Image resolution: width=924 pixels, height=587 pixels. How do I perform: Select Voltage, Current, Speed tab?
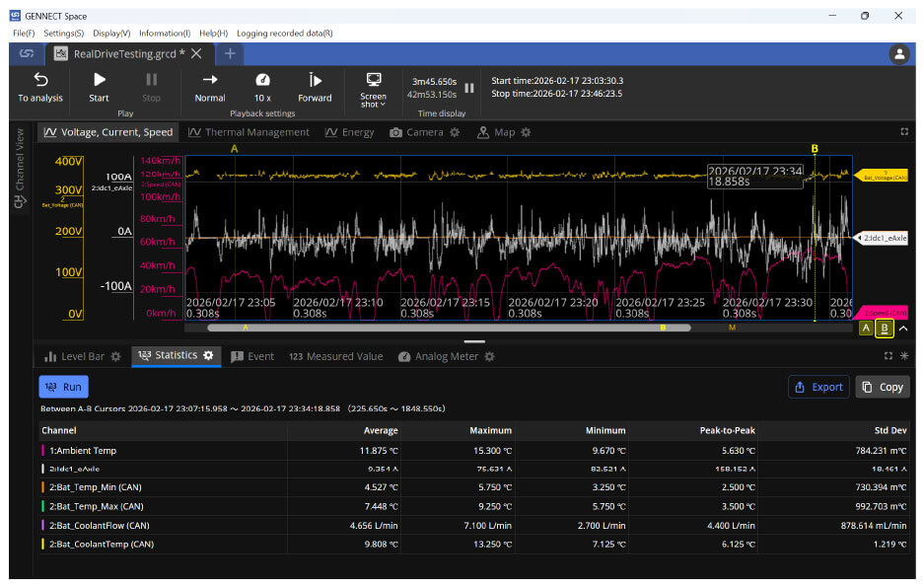[108, 132]
